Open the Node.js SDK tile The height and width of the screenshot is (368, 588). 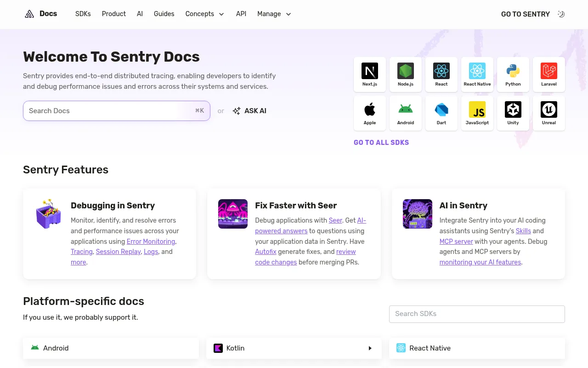click(406, 75)
